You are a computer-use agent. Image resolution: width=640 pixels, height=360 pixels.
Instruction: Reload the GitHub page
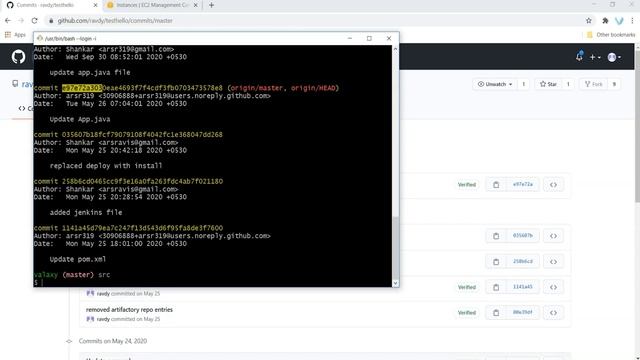point(34,20)
